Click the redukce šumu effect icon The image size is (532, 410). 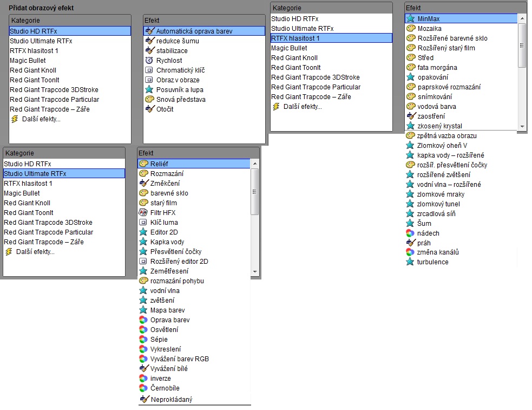pyautogui.click(x=149, y=41)
